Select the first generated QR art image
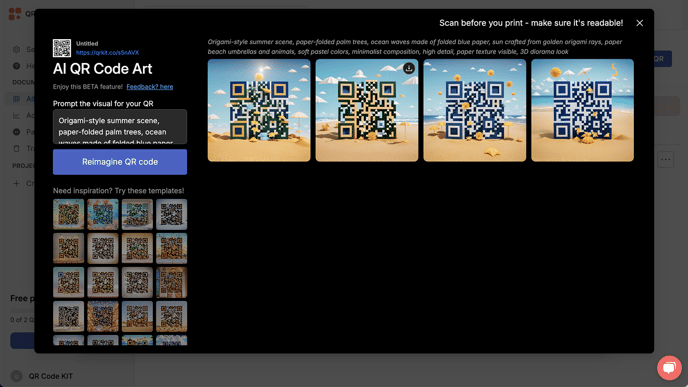This screenshot has height=387, width=688. tap(259, 110)
